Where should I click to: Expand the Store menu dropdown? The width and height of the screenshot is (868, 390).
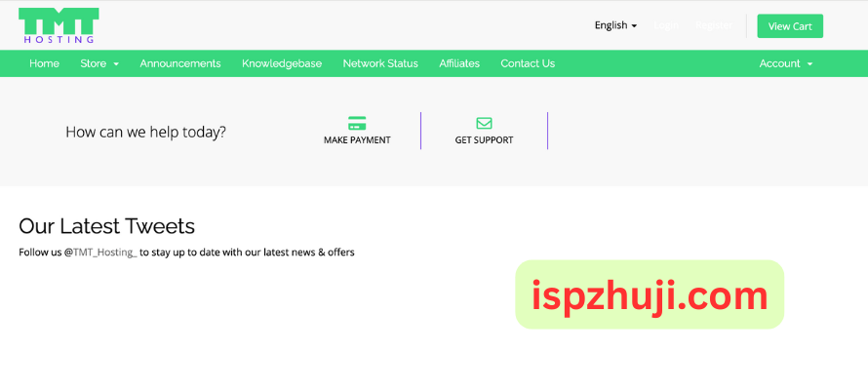pos(99,63)
